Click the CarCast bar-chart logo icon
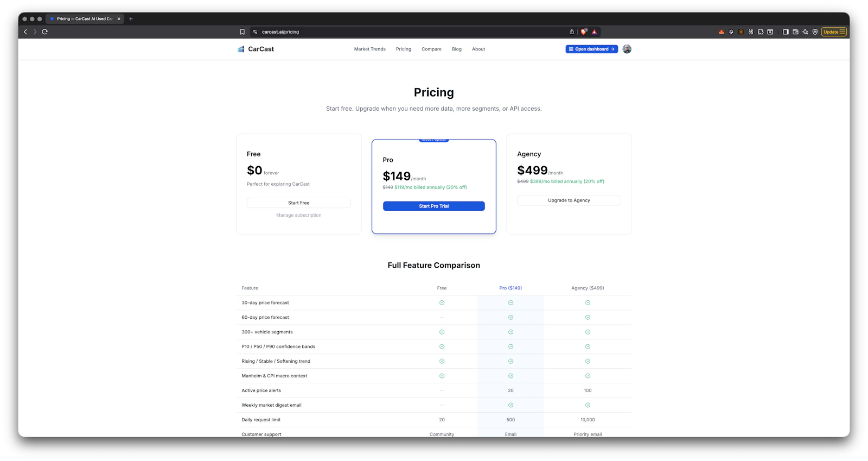 pos(241,49)
